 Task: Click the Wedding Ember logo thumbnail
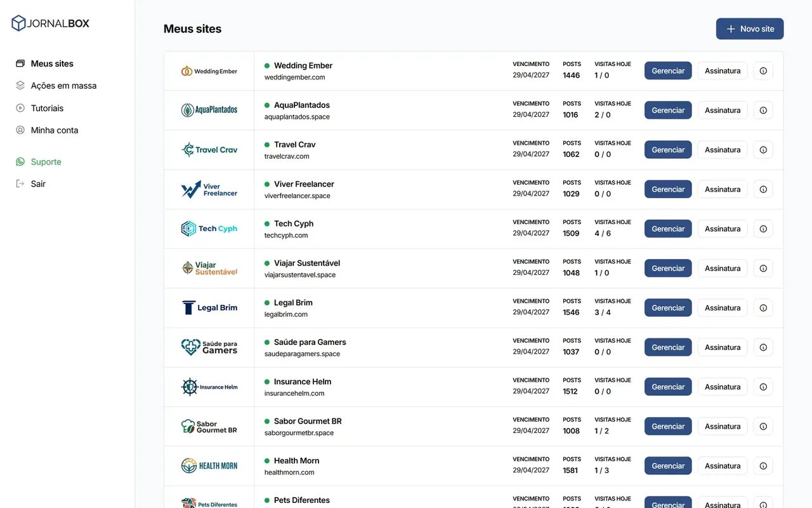[209, 71]
